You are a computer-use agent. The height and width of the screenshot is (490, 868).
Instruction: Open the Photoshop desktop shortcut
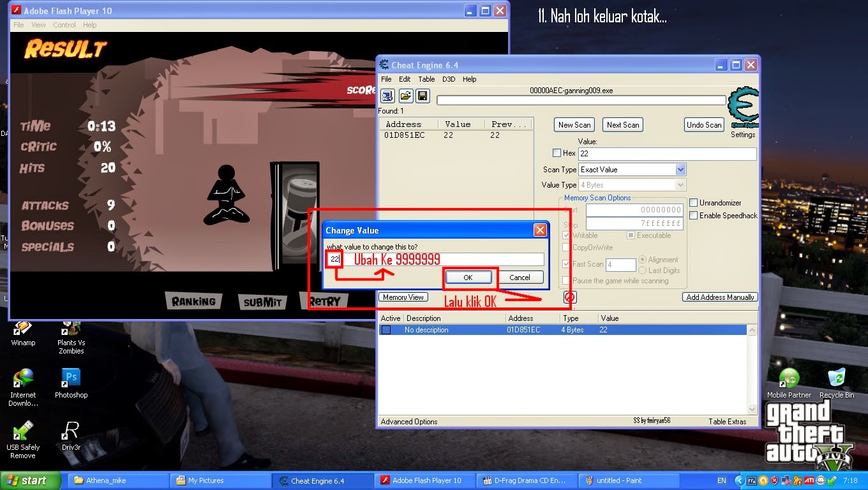[71, 378]
